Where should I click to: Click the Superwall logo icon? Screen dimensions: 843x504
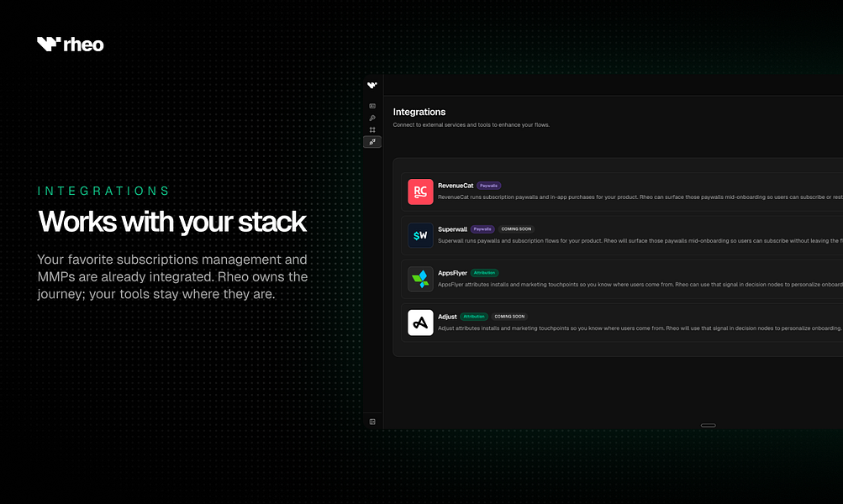(420, 235)
